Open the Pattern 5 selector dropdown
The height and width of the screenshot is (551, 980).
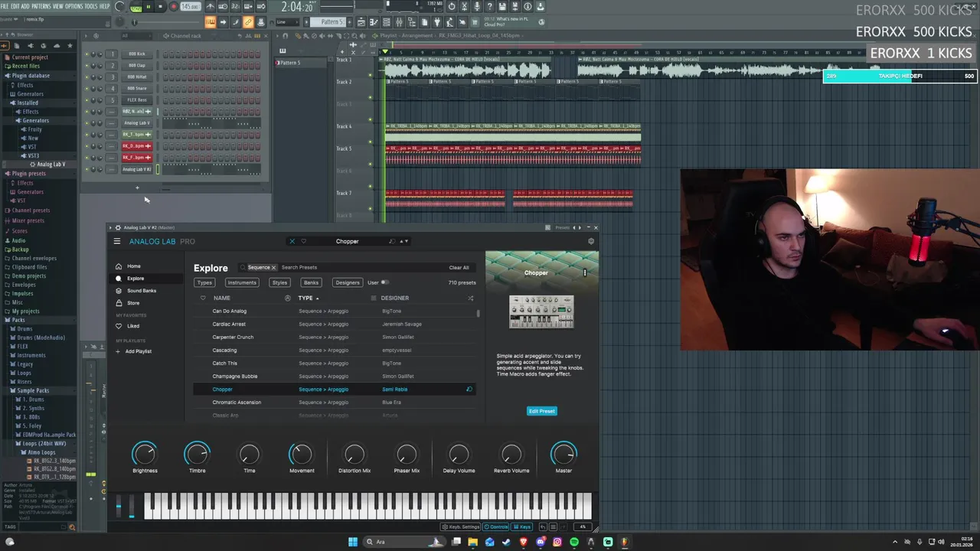[332, 22]
